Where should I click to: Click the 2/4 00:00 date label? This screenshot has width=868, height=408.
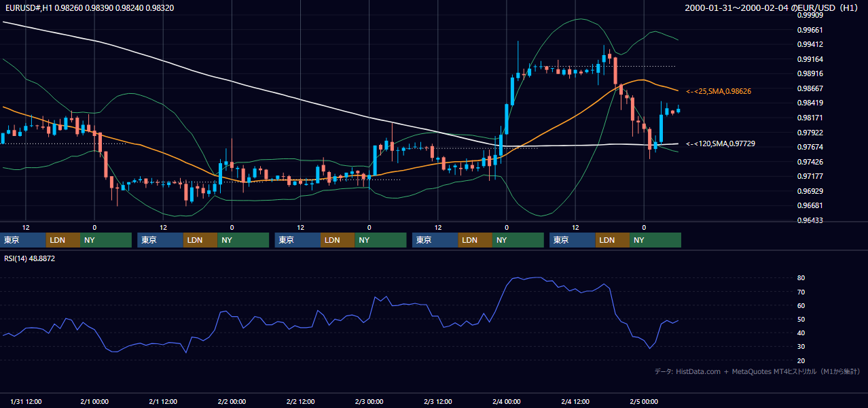click(507, 402)
